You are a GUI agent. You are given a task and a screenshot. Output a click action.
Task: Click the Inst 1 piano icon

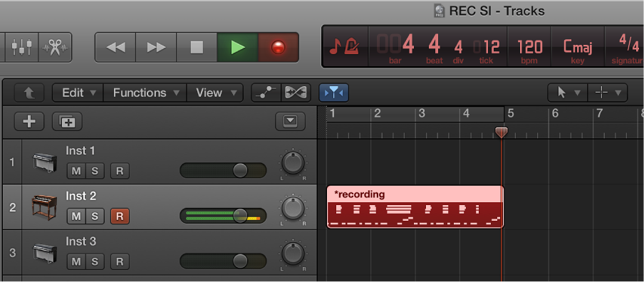coord(45,162)
